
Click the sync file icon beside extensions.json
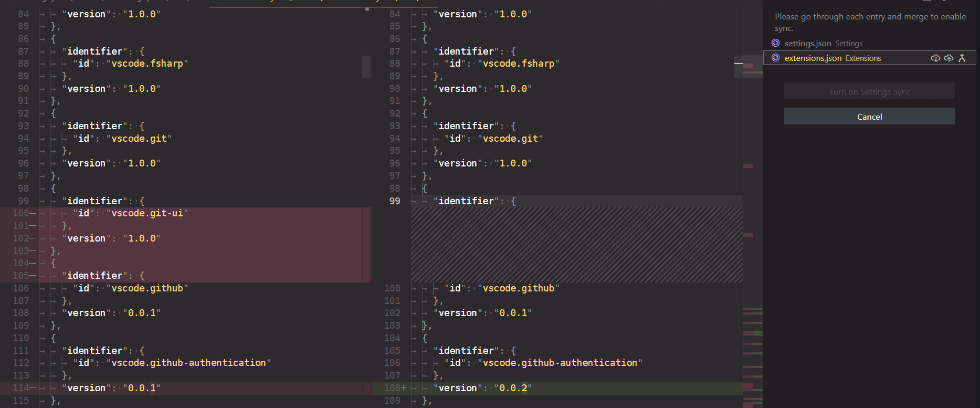775,58
